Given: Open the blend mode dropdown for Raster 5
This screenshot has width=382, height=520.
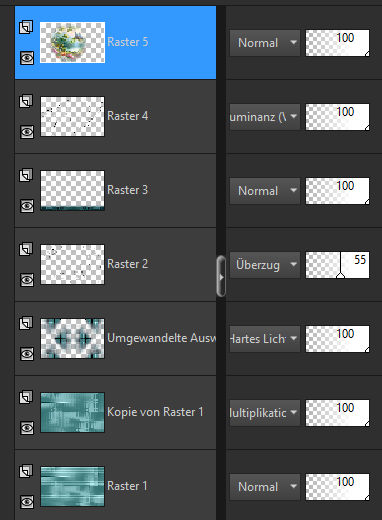Looking at the screenshot, I should pyautogui.click(x=265, y=43).
